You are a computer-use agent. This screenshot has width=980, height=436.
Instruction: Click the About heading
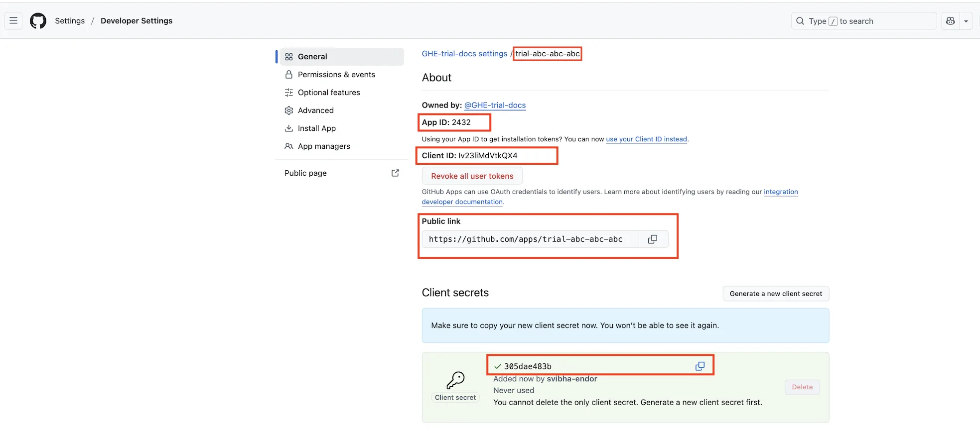click(437, 78)
